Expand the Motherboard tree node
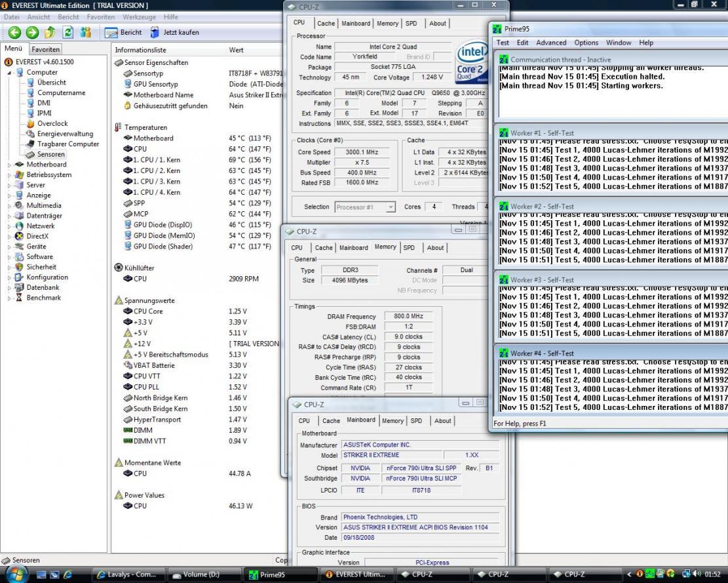 click(x=10, y=165)
